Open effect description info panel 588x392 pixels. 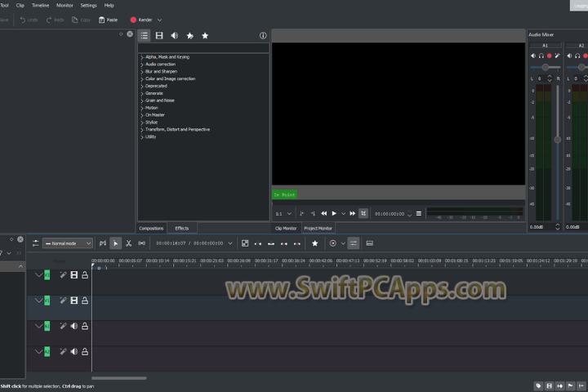(263, 36)
